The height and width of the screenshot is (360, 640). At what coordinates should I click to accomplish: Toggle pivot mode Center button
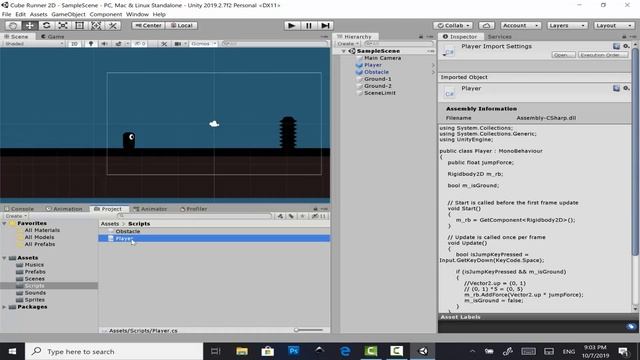pyautogui.click(x=148, y=25)
